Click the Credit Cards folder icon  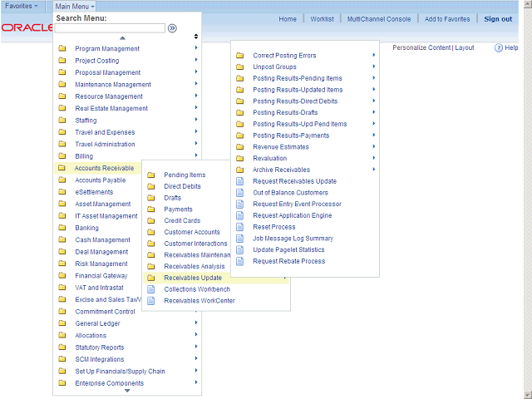(151, 221)
